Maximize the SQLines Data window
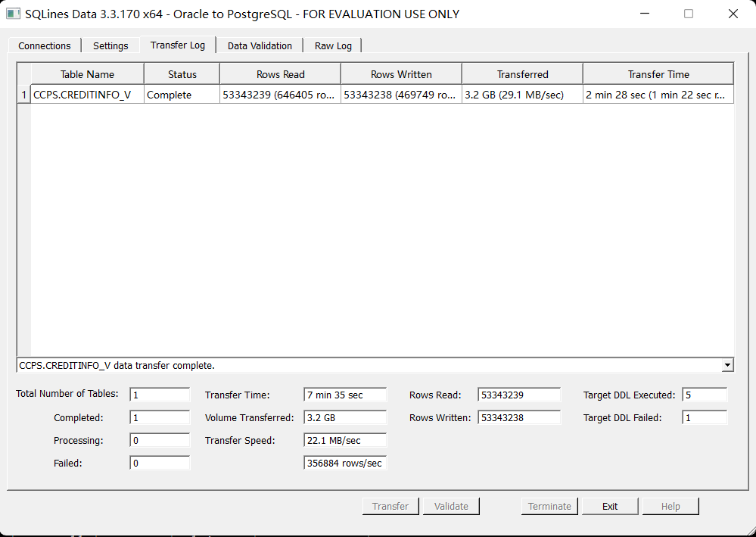Viewport: 756px width, 537px height. [689, 14]
